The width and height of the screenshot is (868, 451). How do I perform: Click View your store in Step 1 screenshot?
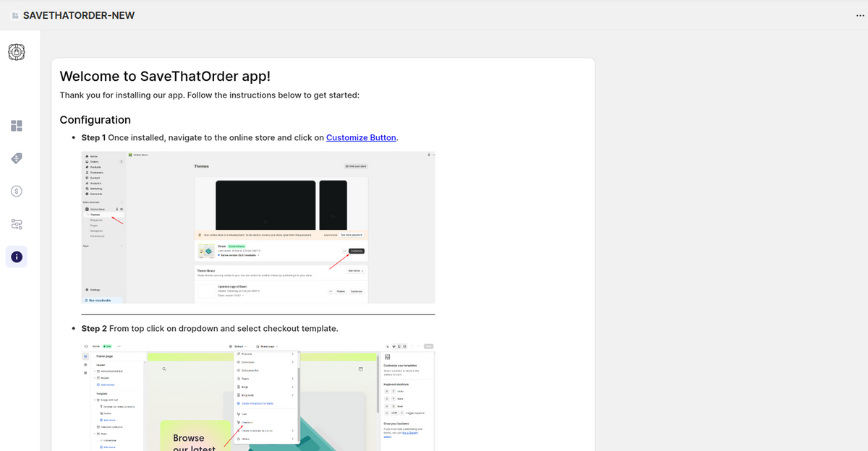[356, 166]
